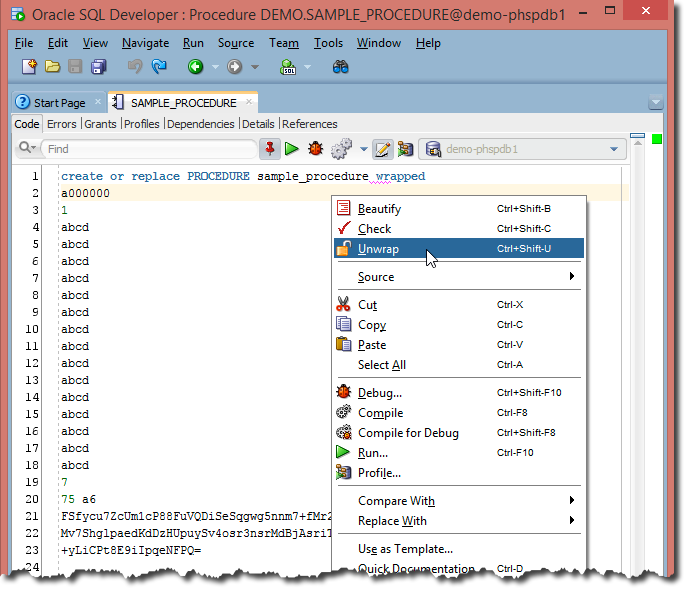Select the SAMPLE_PROCEDURE editor tab
Screen dimensions: 684x589
(x=184, y=103)
